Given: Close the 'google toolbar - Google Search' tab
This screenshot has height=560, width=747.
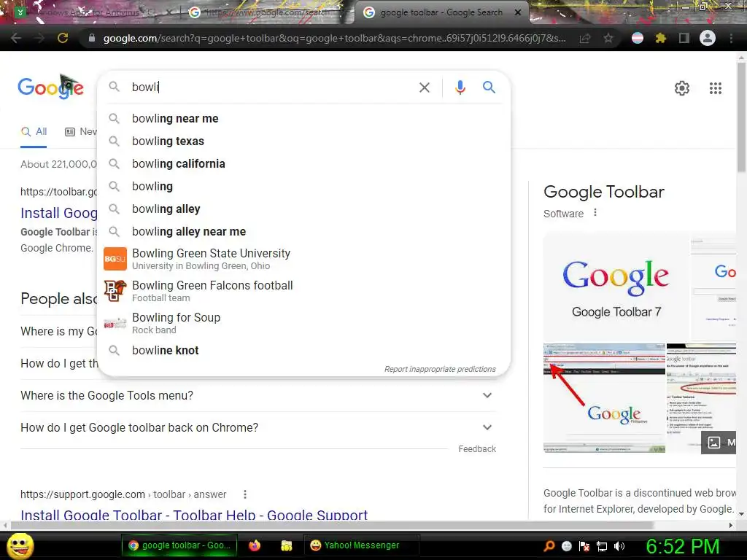Looking at the screenshot, I should tap(518, 12).
